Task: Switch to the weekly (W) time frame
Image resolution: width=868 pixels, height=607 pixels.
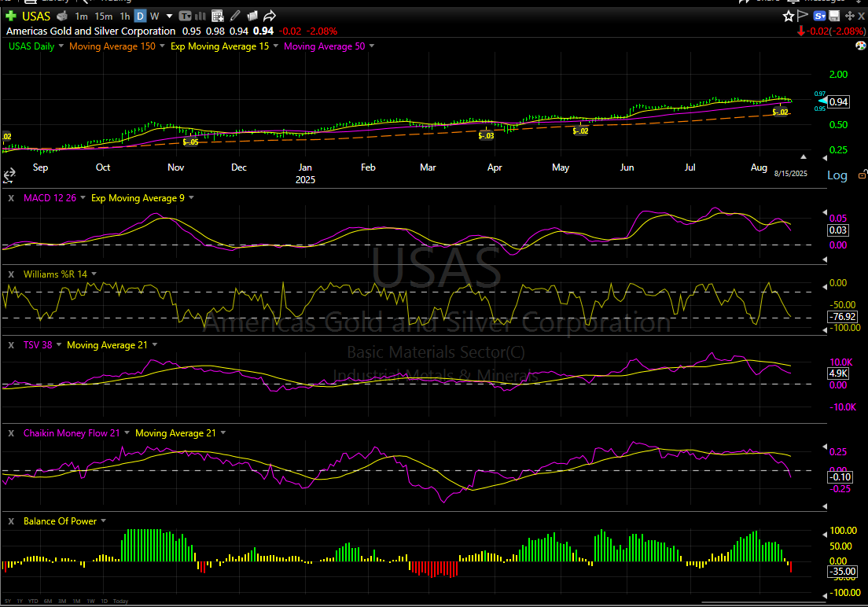Action: (154, 16)
